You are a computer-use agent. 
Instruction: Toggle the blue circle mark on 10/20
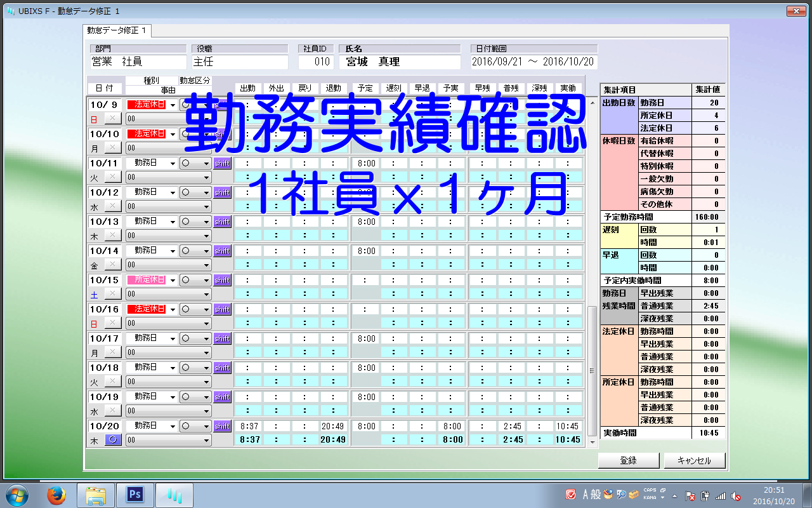pyautogui.click(x=113, y=440)
